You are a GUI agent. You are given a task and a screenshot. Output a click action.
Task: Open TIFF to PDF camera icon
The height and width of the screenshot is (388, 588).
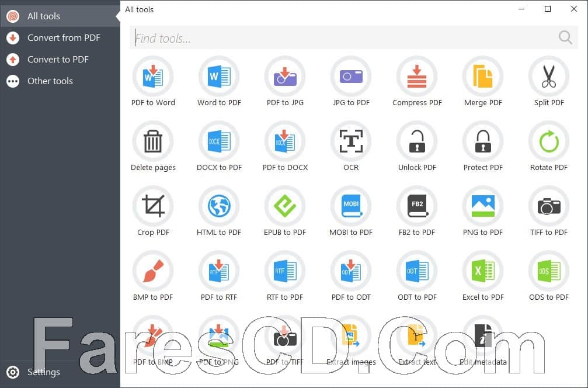[549, 206]
